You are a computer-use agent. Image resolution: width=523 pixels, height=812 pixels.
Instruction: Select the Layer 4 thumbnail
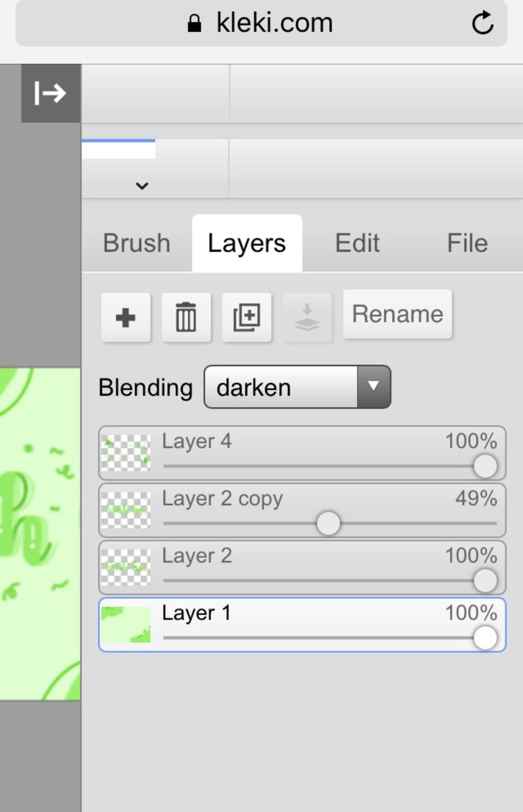pos(126,453)
